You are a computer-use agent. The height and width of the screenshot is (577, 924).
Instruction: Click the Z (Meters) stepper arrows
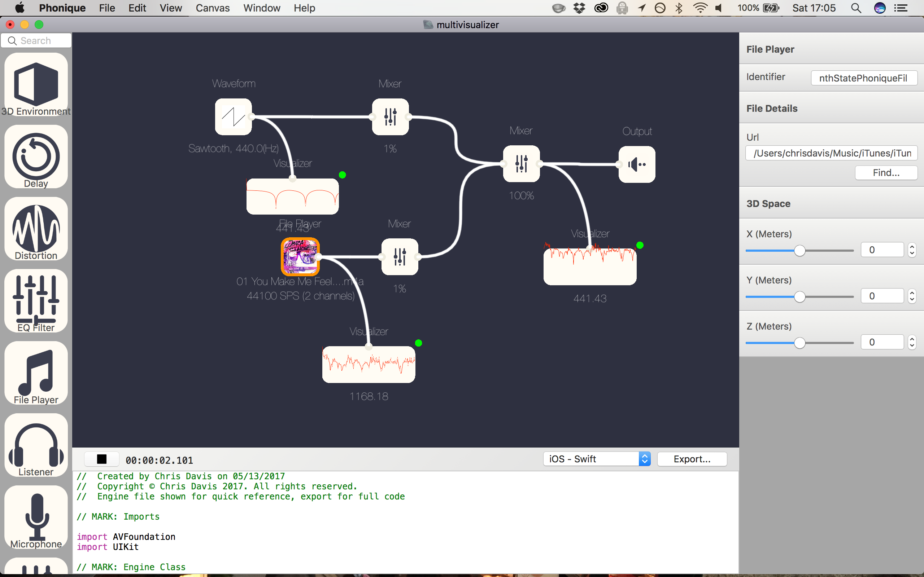[x=912, y=342]
